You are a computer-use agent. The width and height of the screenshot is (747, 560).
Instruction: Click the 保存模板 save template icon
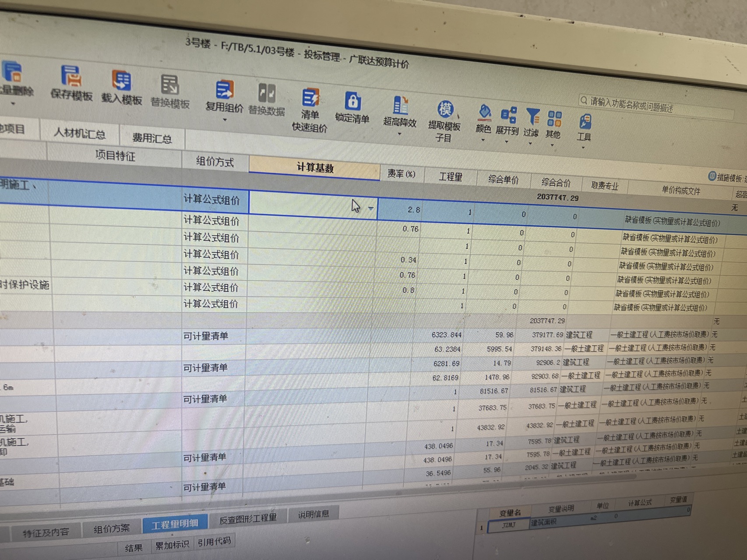[x=71, y=76]
